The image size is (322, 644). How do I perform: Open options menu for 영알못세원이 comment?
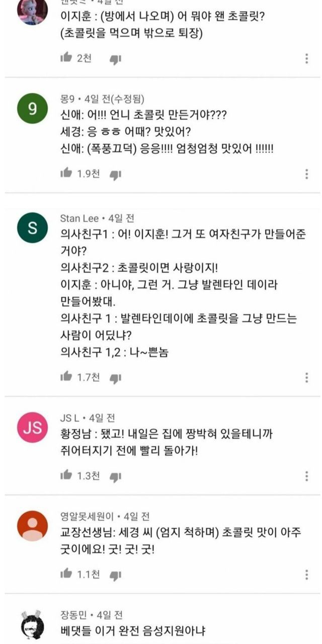306,575
